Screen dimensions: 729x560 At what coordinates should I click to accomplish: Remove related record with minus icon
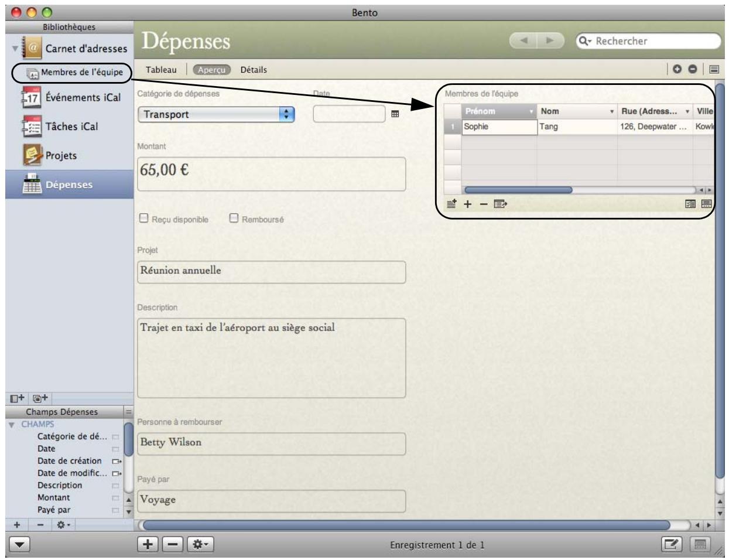(x=484, y=204)
